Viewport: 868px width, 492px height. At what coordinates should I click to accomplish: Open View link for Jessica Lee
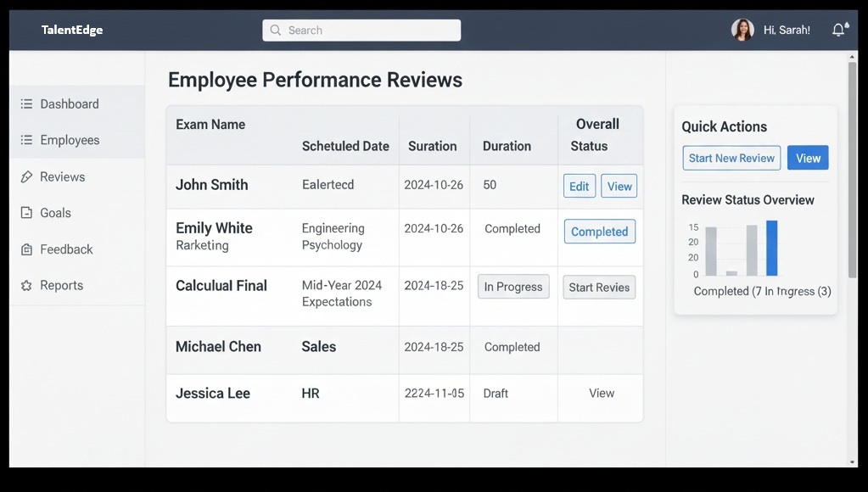coord(602,394)
